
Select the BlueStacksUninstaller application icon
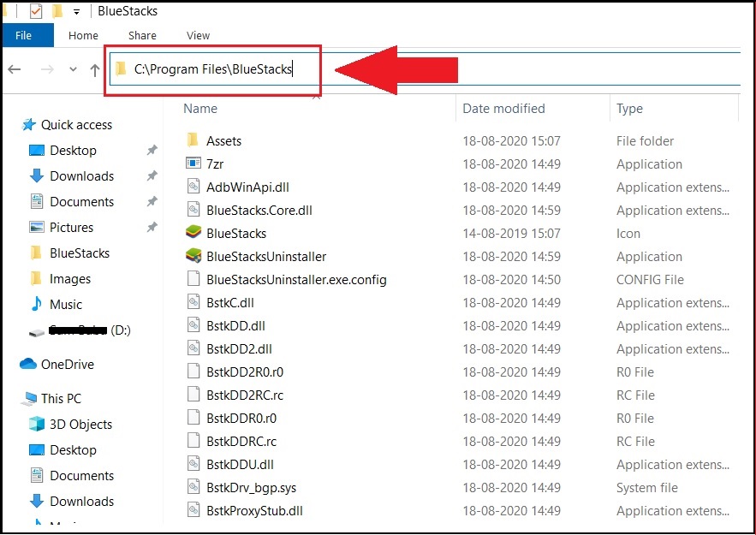tap(193, 255)
